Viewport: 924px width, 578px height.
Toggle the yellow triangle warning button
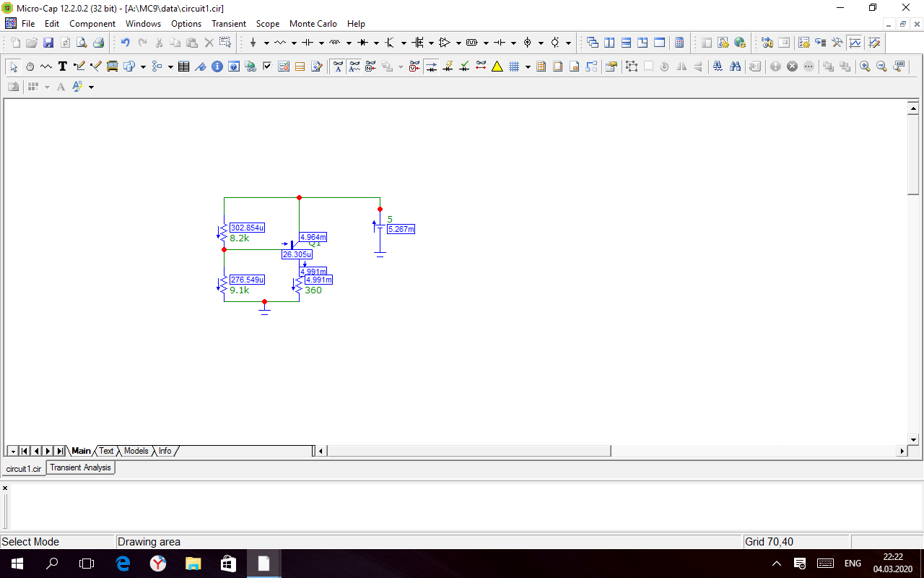point(497,66)
